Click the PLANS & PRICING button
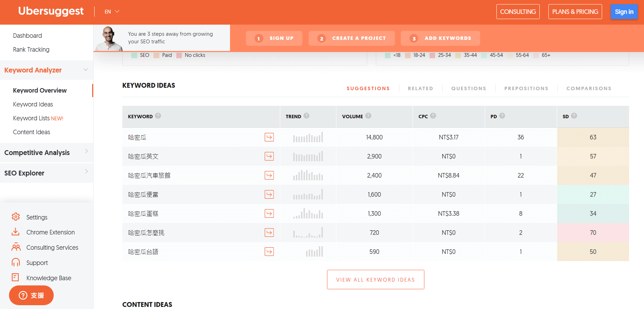 point(575,11)
